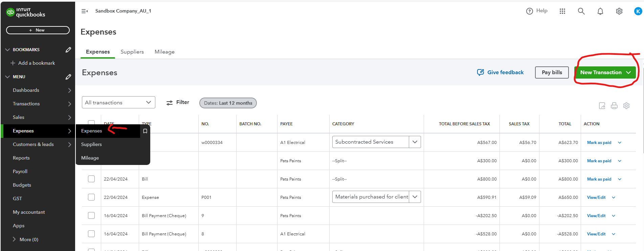
Task: Open table settings gear icon
Action: (626, 106)
